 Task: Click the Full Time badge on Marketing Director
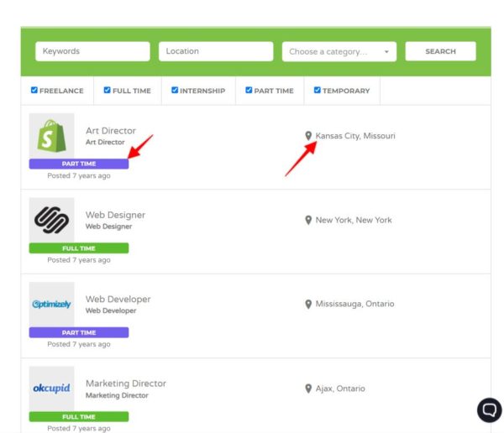pos(79,416)
